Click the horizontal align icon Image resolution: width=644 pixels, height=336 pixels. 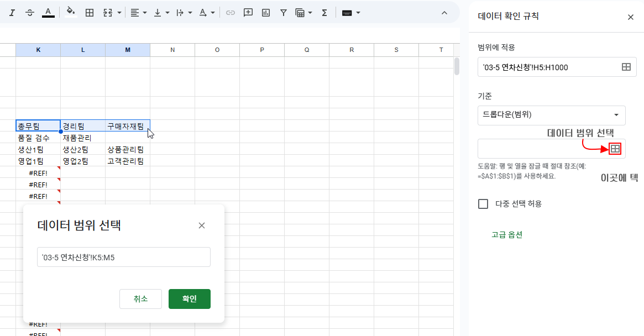tap(135, 13)
